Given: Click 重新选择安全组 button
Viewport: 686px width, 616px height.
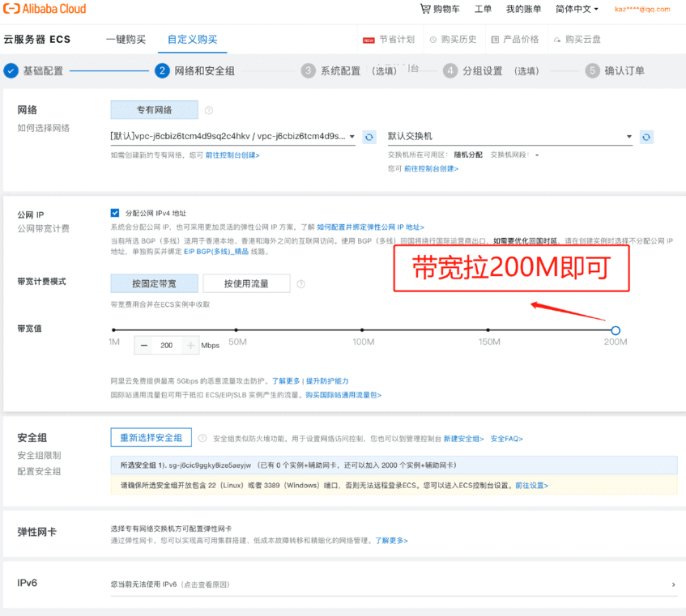Looking at the screenshot, I should pos(151,438).
